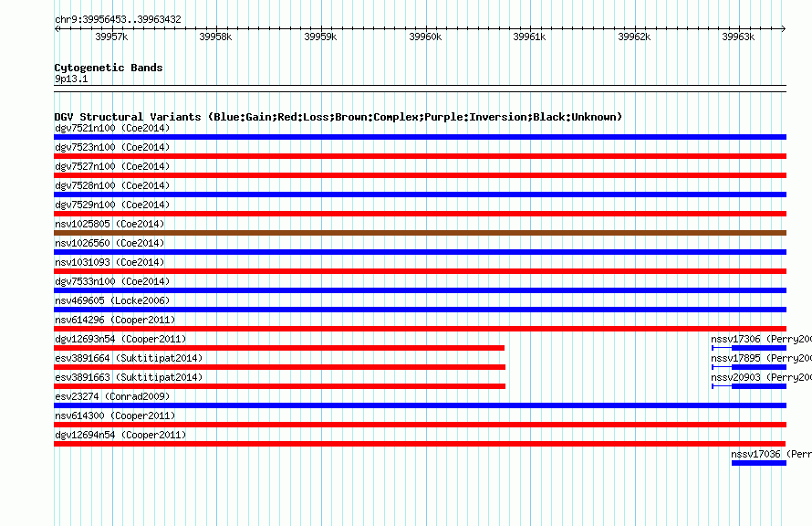This screenshot has height=526, width=812.
Task: Click the dgv7533n100 (Coe2014) label
Action: [x=112, y=281]
